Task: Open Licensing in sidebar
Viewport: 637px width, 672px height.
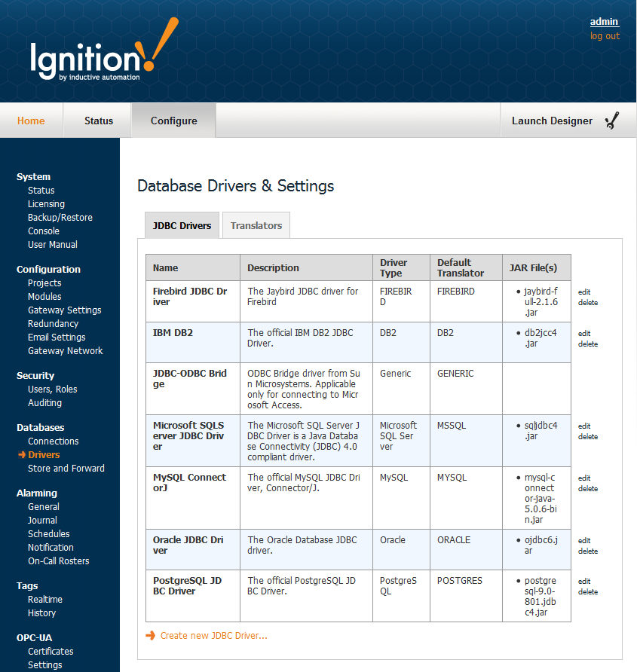Action: (x=46, y=204)
